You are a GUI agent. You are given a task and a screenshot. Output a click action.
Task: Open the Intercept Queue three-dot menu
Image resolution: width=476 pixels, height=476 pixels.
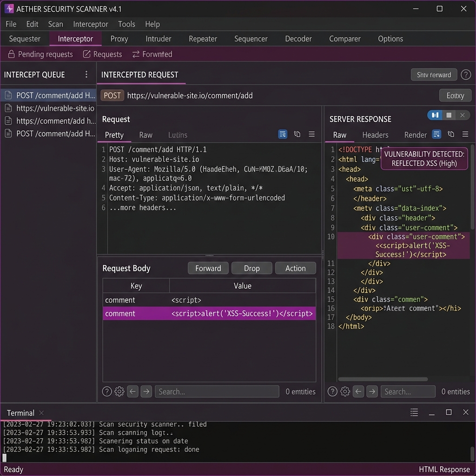point(86,75)
